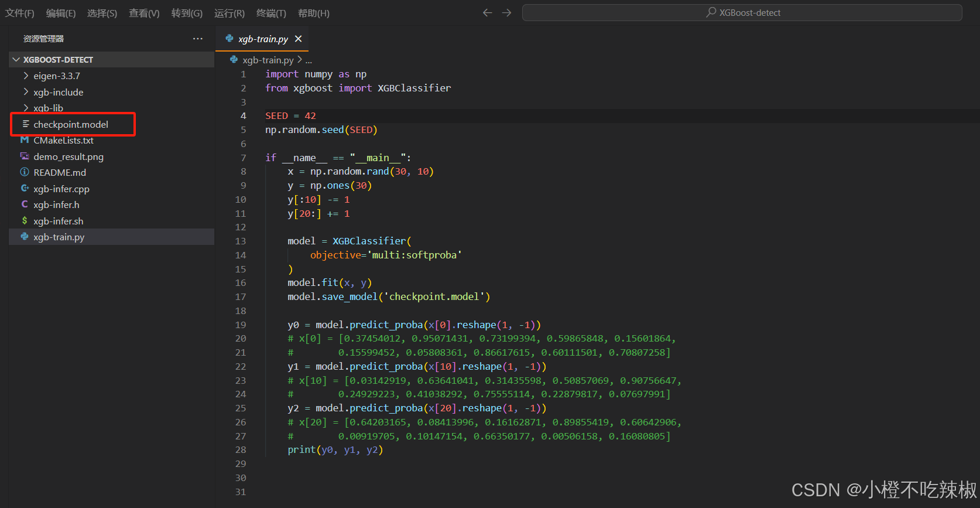Open the 文件(F) menu
Image resolution: width=980 pixels, height=508 pixels.
coord(20,13)
